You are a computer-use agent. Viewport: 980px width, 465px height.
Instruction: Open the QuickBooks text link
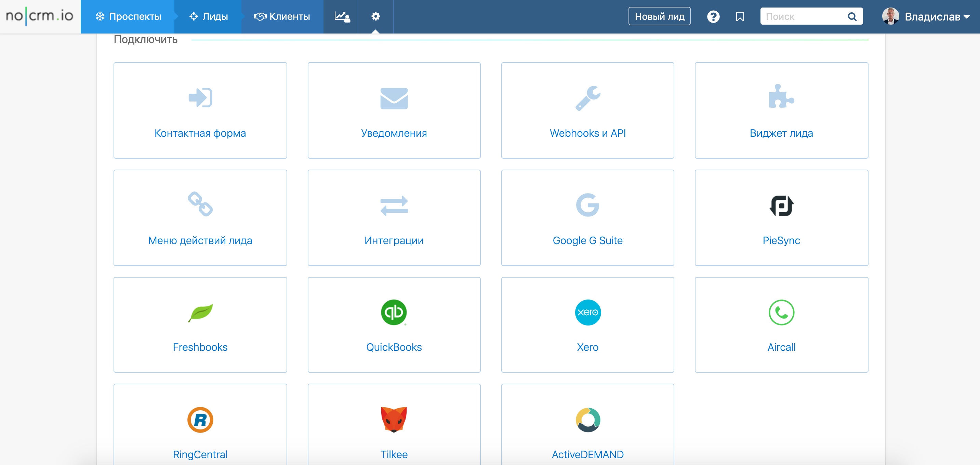tap(394, 347)
